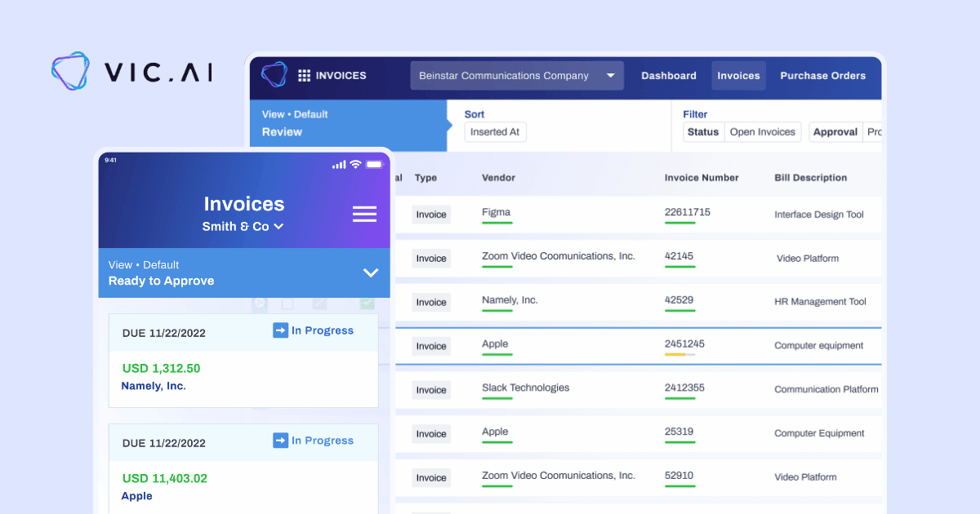Screen dimensions: 980x514
Task: Select Zoom Video vendor in row 52910
Action: (x=559, y=476)
